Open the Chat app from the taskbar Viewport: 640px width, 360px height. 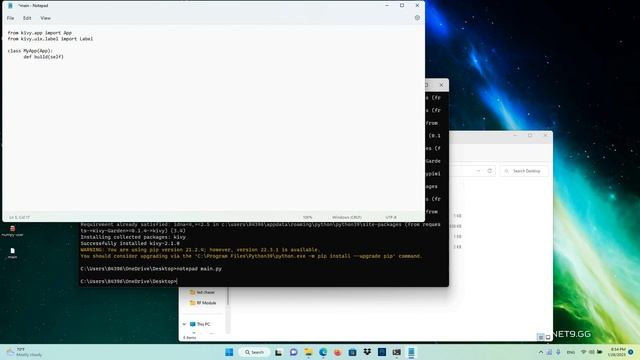tap(293, 352)
